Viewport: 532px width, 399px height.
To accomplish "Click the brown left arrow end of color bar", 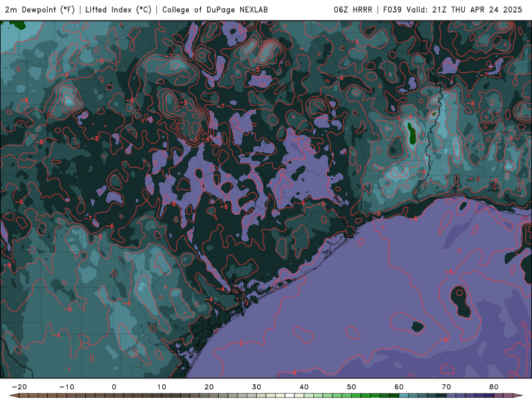I will pos(14,396).
